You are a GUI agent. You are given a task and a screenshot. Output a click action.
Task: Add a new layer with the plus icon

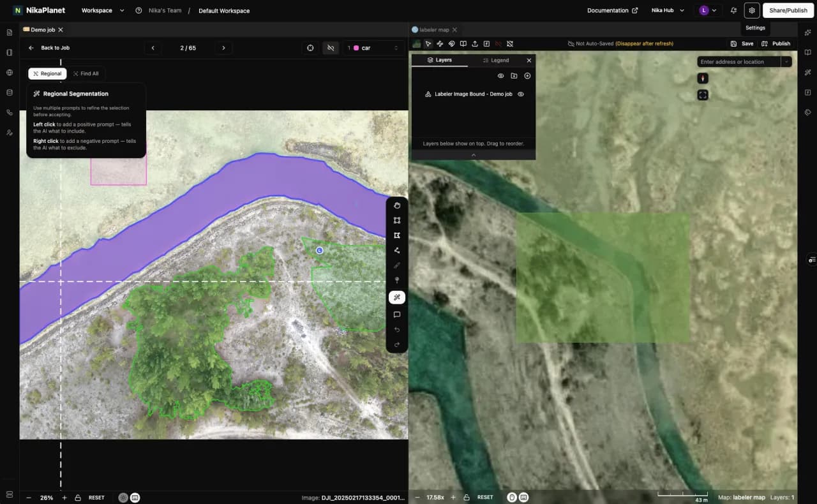click(527, 76)
